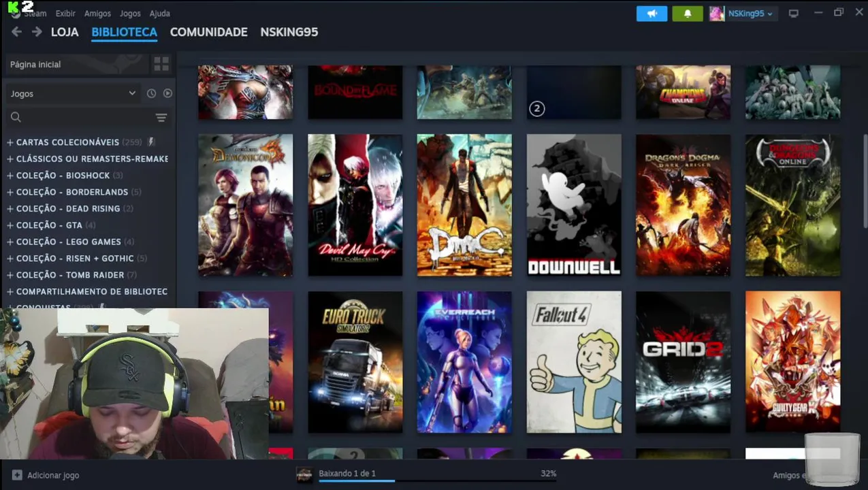Click the downloading game's small thumbnail
Image resolution: width=868 pixels, height=490 pixels.
click(304, 475)
